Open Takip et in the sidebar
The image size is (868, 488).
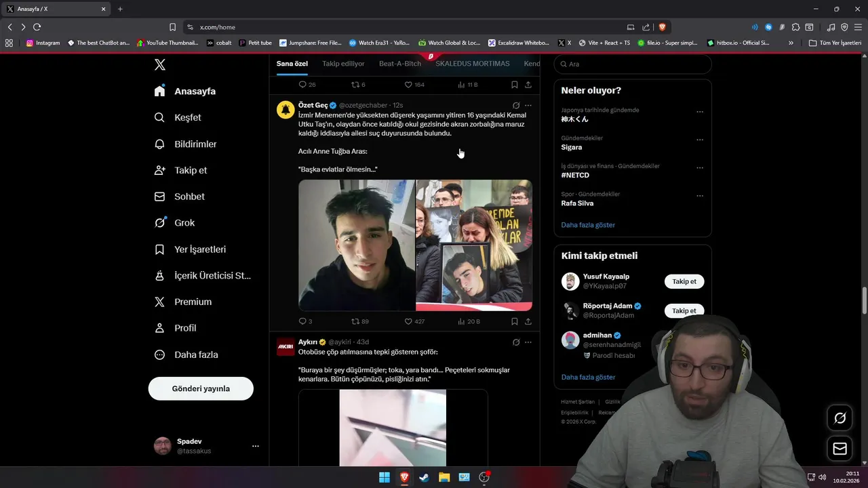(181, 170)
